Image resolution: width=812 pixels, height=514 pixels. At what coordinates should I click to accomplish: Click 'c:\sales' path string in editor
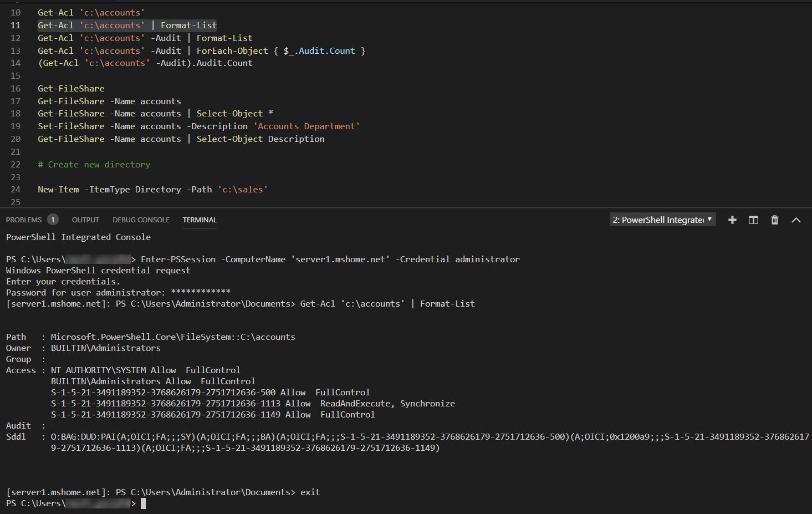(243, 190)
